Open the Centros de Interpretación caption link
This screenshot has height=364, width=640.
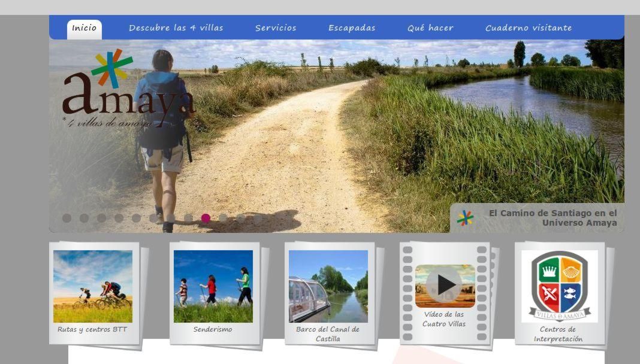coord(558,334)
